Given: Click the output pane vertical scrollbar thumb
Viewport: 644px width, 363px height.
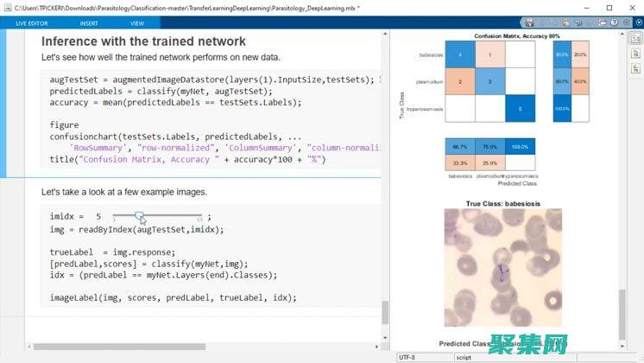Looking at the screenshot, I should (622, 315).
